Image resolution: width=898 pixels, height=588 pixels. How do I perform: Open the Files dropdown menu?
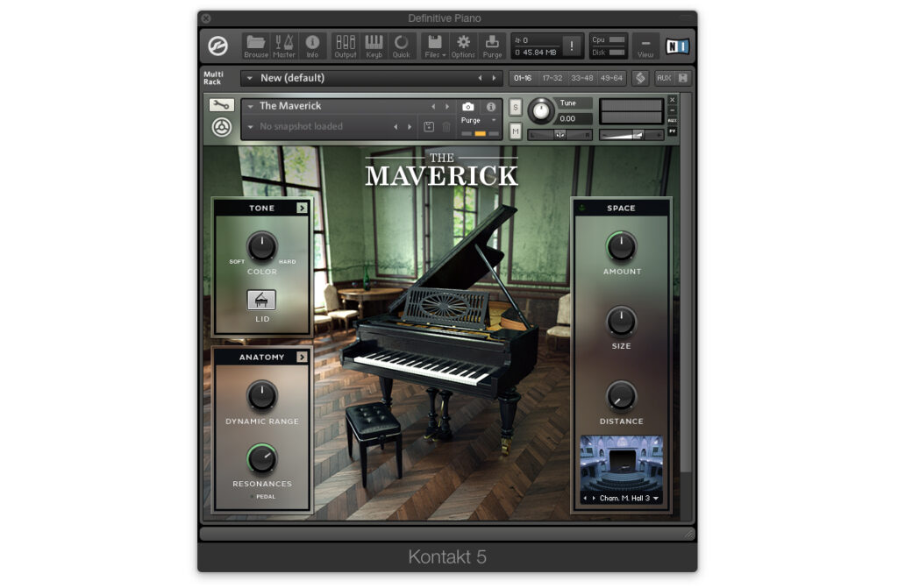pyautogui.click(x=435, y=46)
